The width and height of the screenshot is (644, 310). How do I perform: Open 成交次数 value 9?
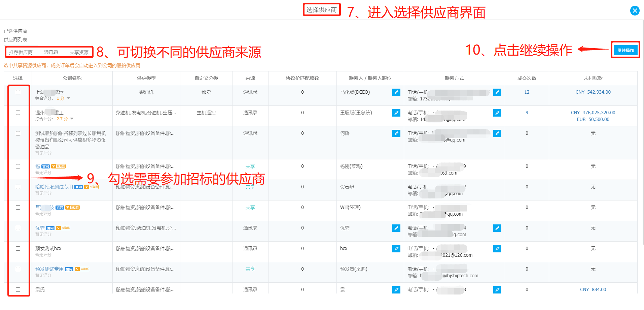click(x=527, y=113)
